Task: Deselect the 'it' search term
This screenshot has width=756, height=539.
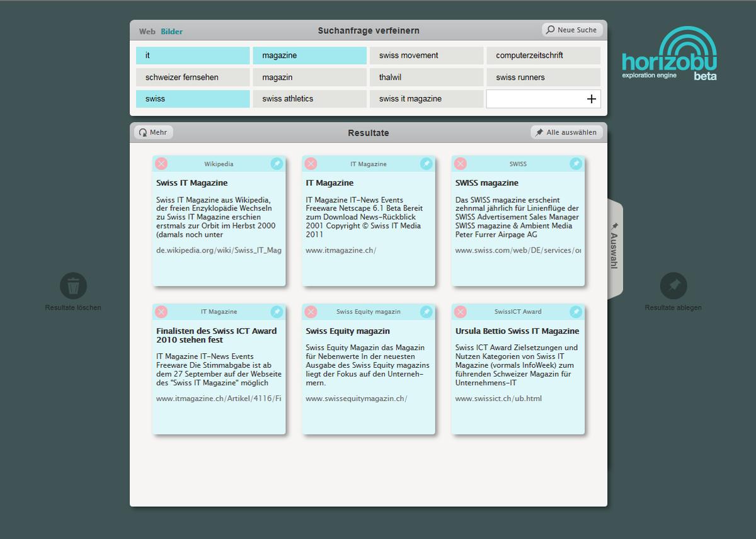Action: tap(193, 55)
